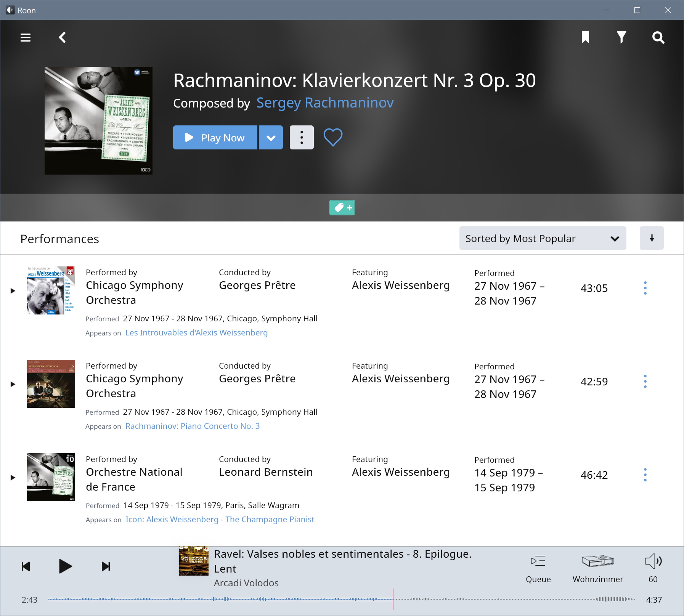Image resolution: width=684 pixels, height=616 pixels.
Task: Select conductor Leonard Bernstein
Action: [266, 472]
